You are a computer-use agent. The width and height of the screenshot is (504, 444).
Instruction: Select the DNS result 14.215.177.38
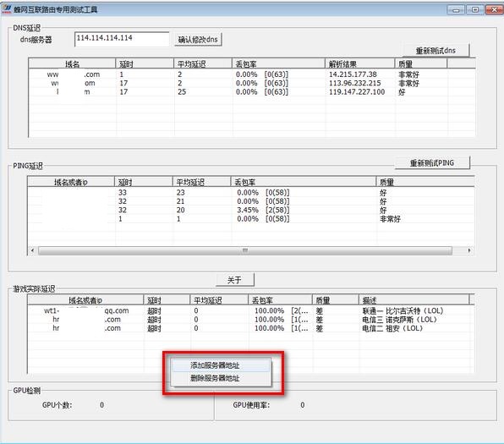tap(353, 74)
